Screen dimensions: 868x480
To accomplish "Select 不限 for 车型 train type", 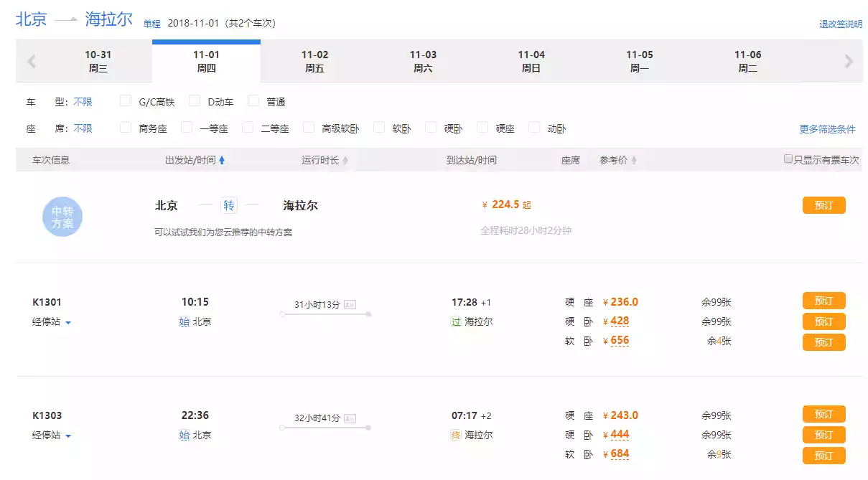I will coord(83,102).
